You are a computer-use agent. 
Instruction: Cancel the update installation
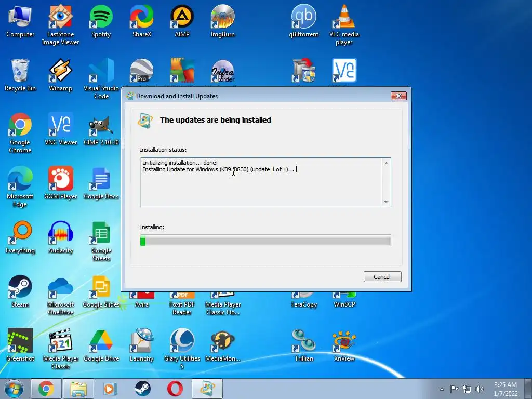point(382,276)
